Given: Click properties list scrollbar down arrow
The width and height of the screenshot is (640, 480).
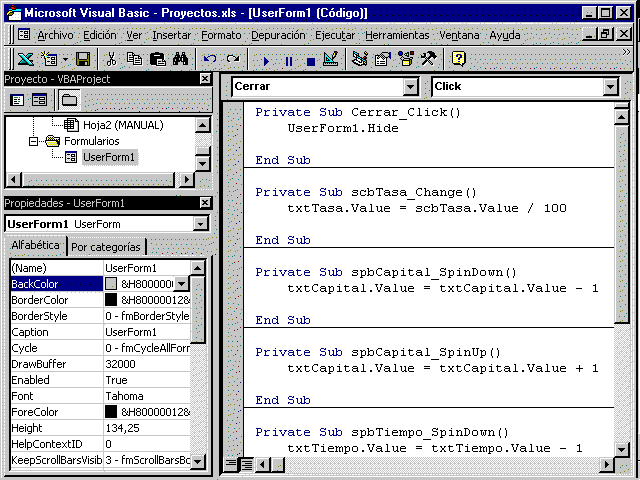Looking at the screenshot, I should coord(198,461).
